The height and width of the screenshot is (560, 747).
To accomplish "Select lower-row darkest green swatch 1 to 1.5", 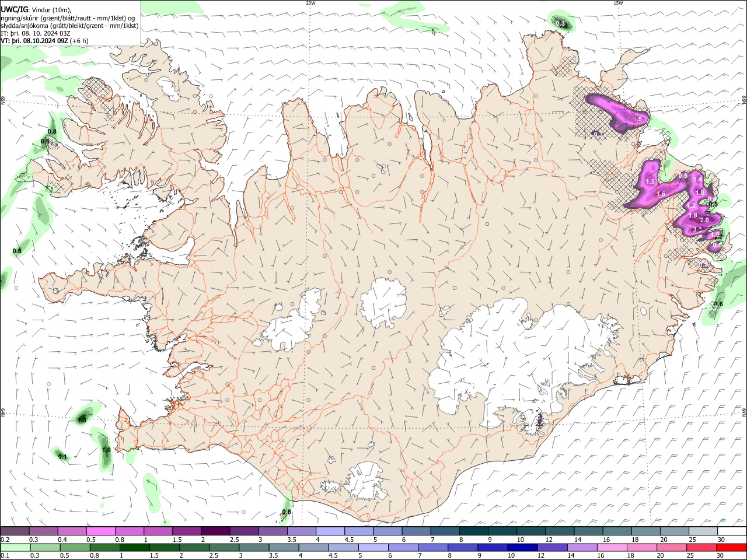I will (135, 547).
